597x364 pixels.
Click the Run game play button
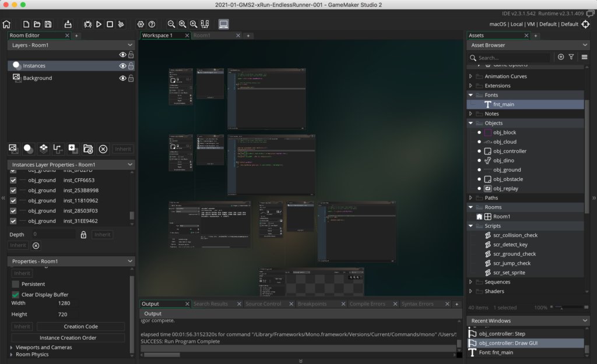[x=99, y=24]
